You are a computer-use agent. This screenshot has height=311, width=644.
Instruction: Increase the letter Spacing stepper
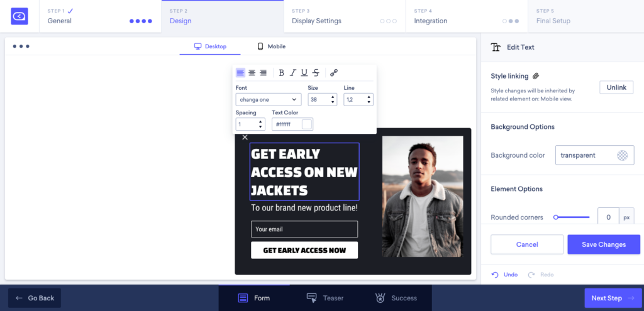[260, 122]
